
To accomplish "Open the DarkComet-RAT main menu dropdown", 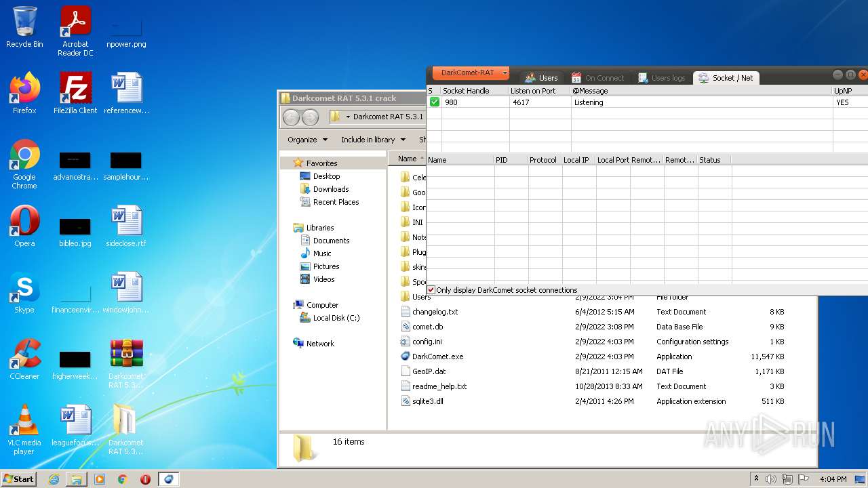I will pos(471,73).
